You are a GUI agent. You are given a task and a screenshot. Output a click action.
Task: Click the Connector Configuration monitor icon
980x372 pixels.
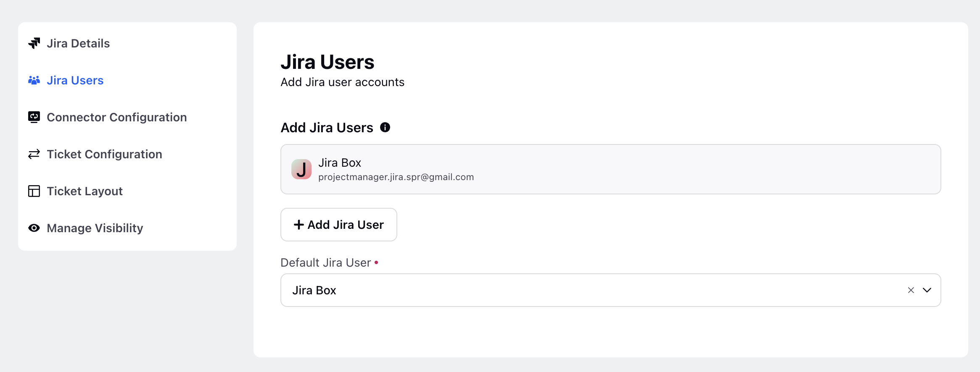(34, 117)
